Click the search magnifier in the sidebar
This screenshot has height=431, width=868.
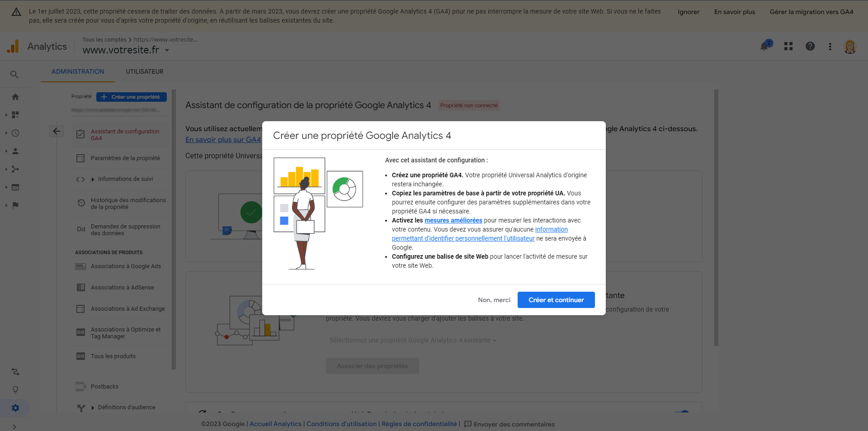[x=14, y=74]
